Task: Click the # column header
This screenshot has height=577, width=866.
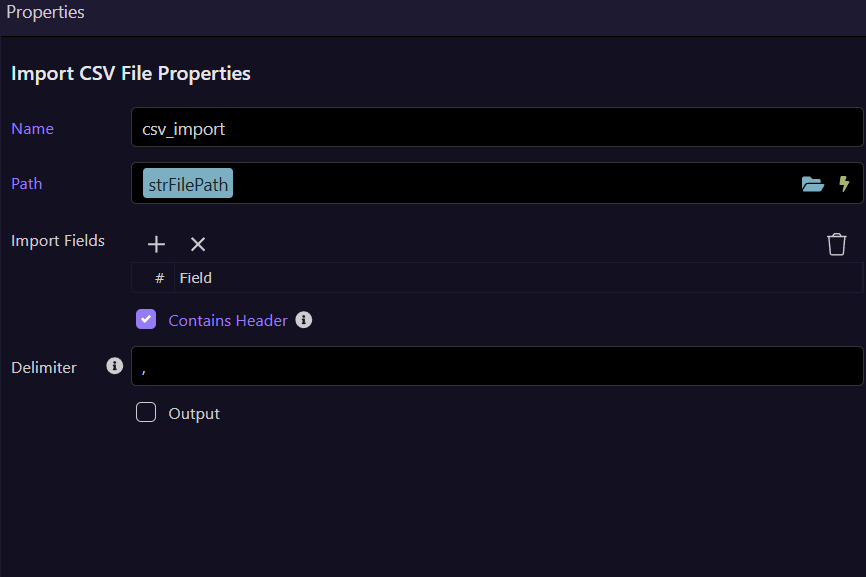Action: [x=160, y=278]
